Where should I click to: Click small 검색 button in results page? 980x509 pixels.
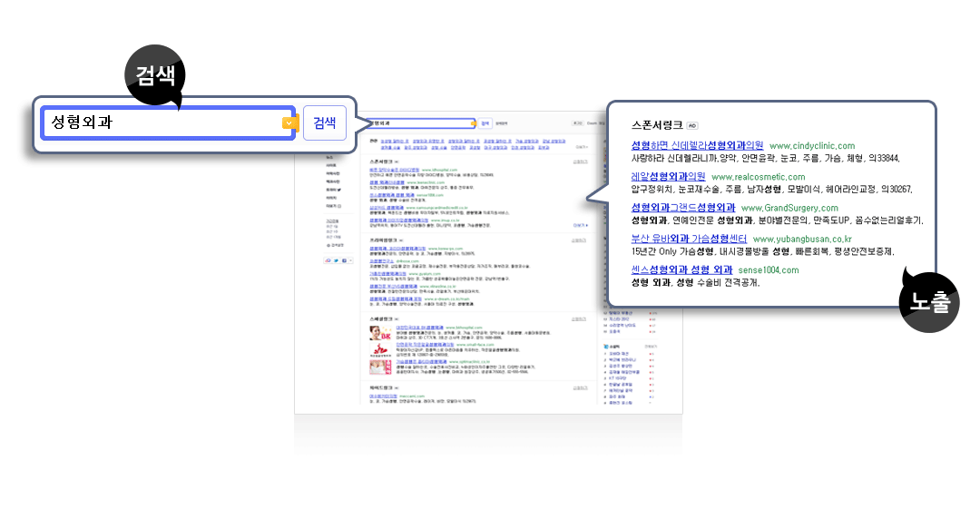tap(485, 122)
